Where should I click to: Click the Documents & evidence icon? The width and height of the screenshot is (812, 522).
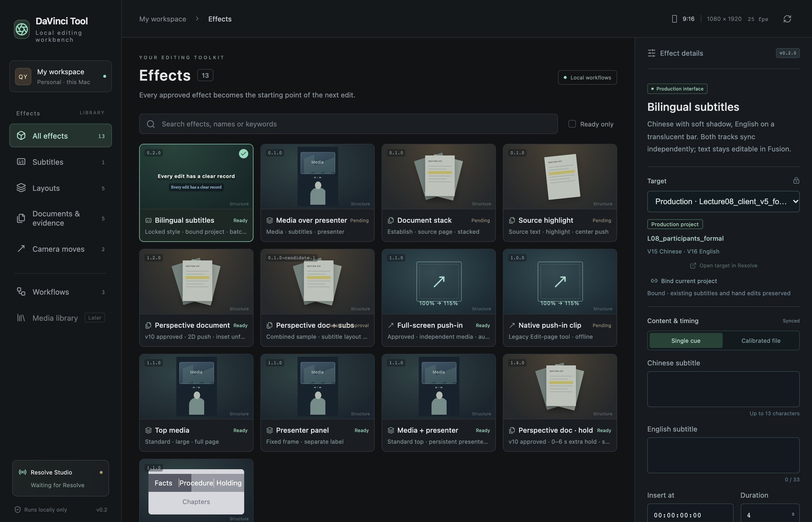[x=21, y=218]
